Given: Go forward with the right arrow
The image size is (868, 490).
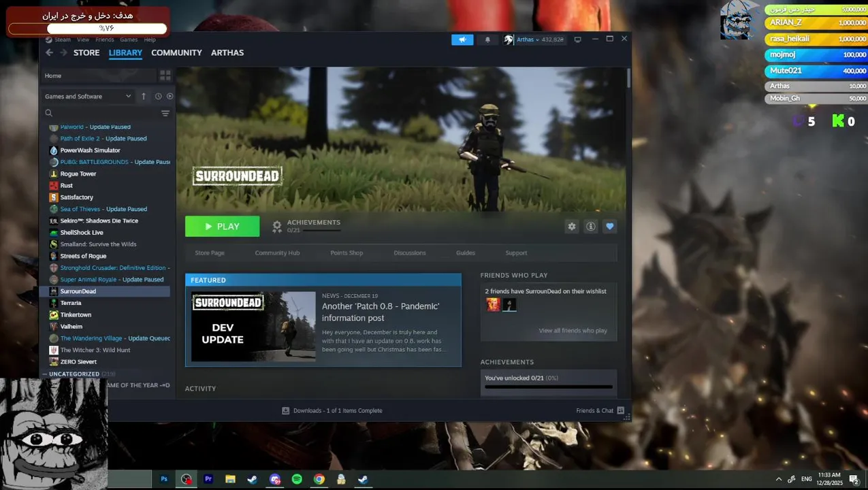Looking at the screenshot, I should click(x=63, y=52).
